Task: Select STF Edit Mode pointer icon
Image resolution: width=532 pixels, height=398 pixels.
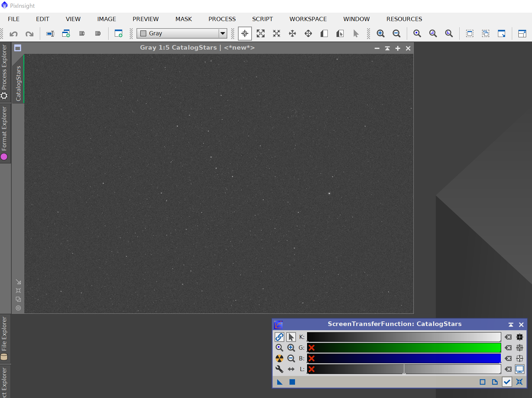Action: [291, 337]
